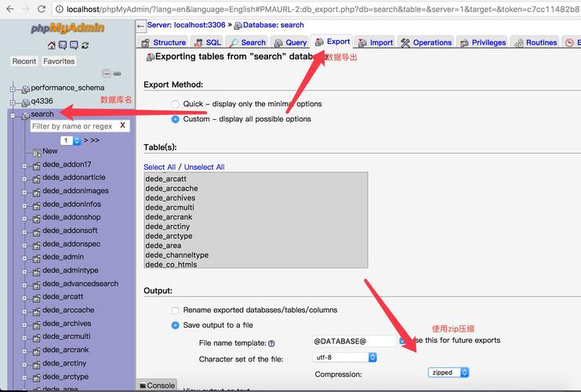The width and height of the screenshot is (581, 392).
Task: Open the character set utf-8 dropdown
Action: click(x=345, y=358)
